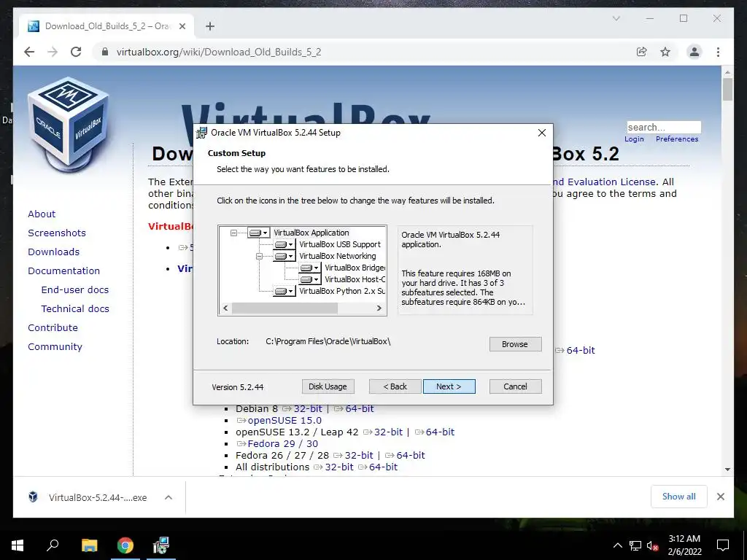Screen dimensions: 747x560
Task: Open the Chrome profile avatar
Action: (694, 52)
